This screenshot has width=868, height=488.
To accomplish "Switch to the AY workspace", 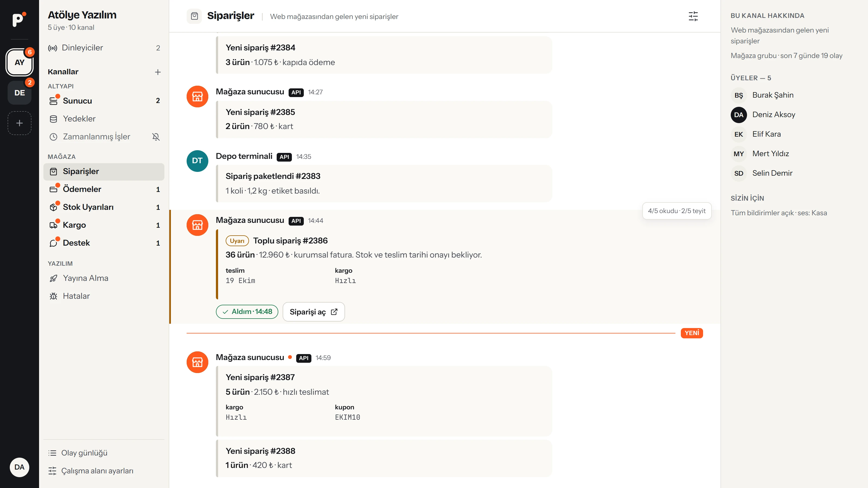I will pyautogui.click(x=20, y=62).
